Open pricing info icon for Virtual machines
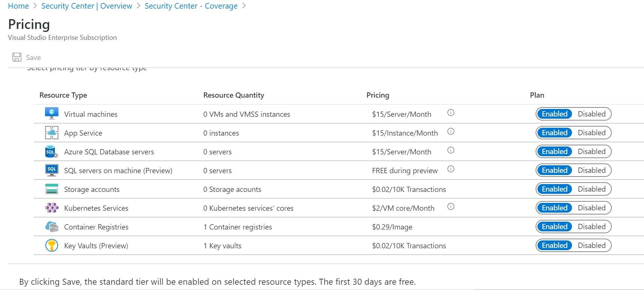644x290 pixels. click(451, 113)
